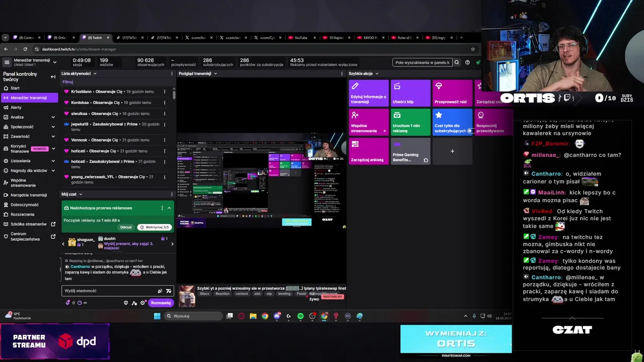
Task: Expand the Zawartość sidebar section
Action: pyautogui.click(x=53, y=136)
